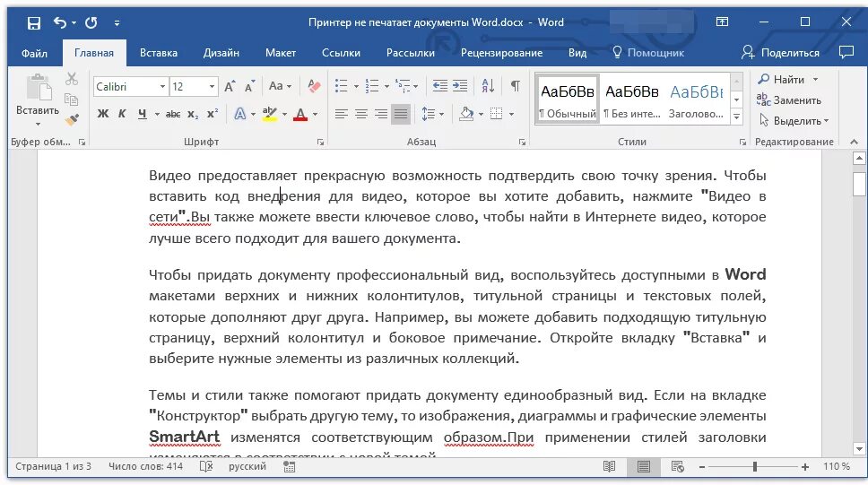
Task: Click Заменить to replace text
Action: (x=789, y=100)
